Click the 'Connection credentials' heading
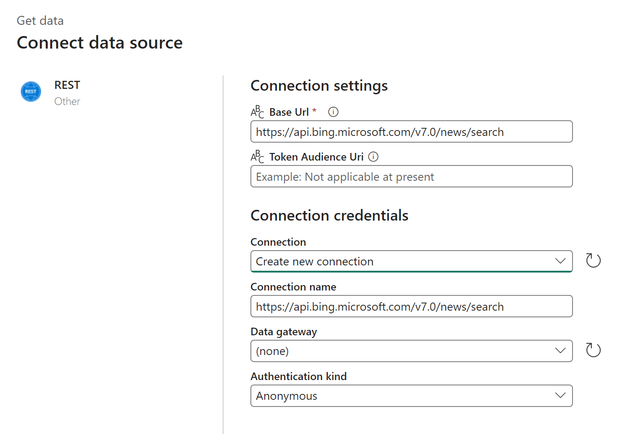The height and width of the screenshot is (434, 620). point(329,215)
